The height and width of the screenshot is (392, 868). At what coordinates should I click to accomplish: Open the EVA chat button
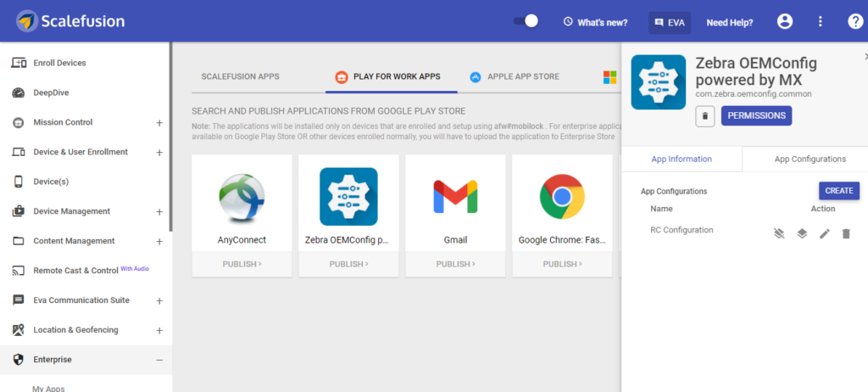tap(670, 23)
